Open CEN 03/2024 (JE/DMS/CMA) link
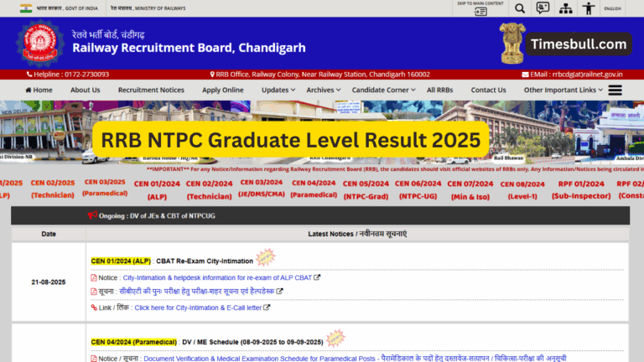The width and height of the screenshot is (644, 362). 262,188
